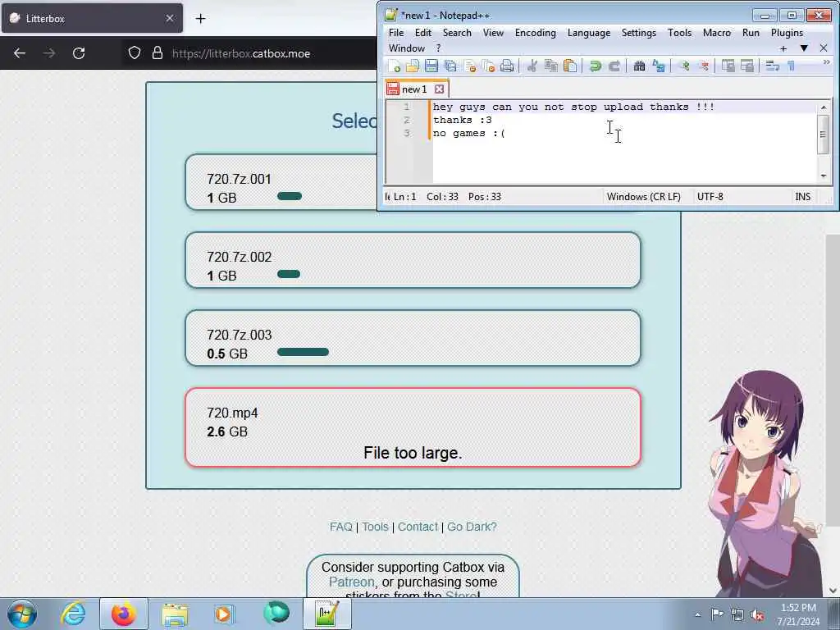Click Windows (CR LF) in status bar
840x630 pixels.
[x=643, y=197]
